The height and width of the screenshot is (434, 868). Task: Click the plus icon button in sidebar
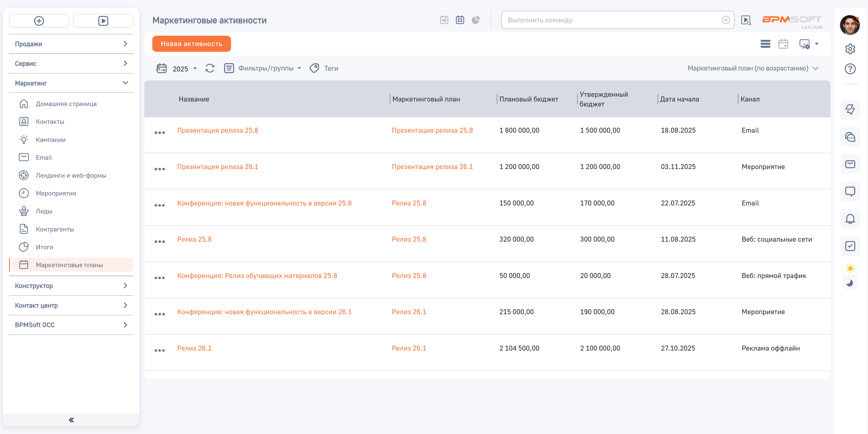[x=39, y=21]
